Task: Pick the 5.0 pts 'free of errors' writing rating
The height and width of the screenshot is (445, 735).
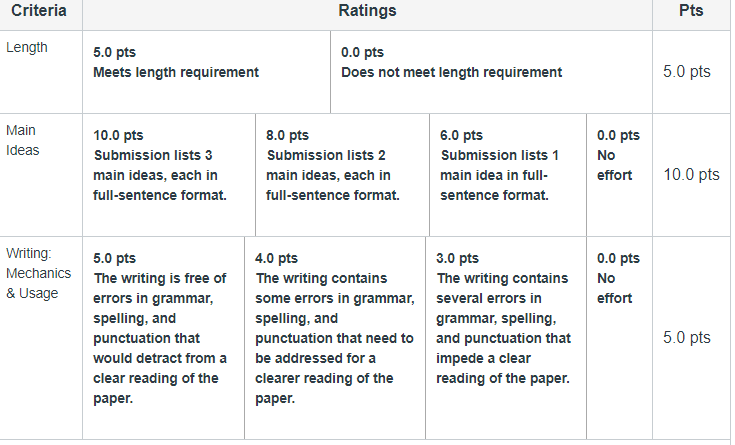Action: coord(163,338)
